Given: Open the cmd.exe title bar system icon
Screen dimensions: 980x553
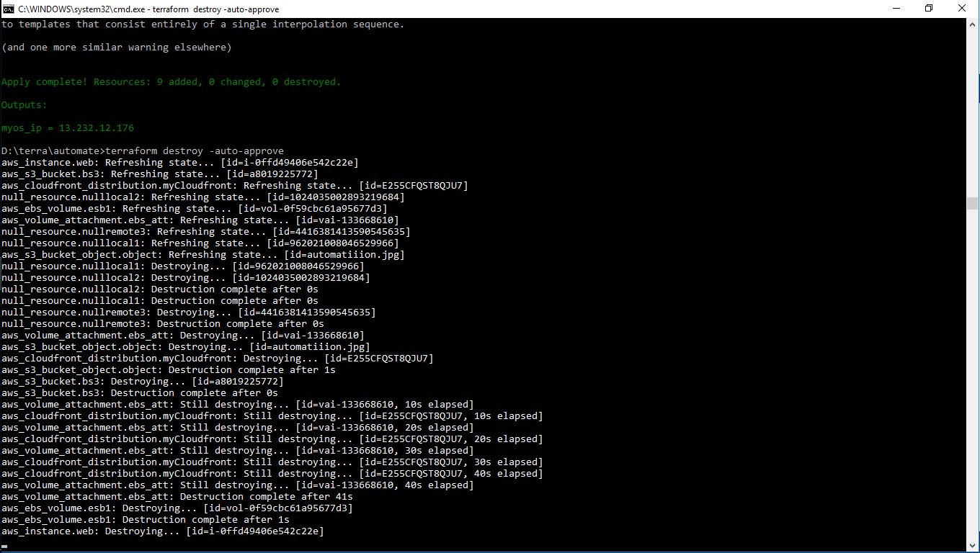Looking at the screenshot, I should pos(8,9).
